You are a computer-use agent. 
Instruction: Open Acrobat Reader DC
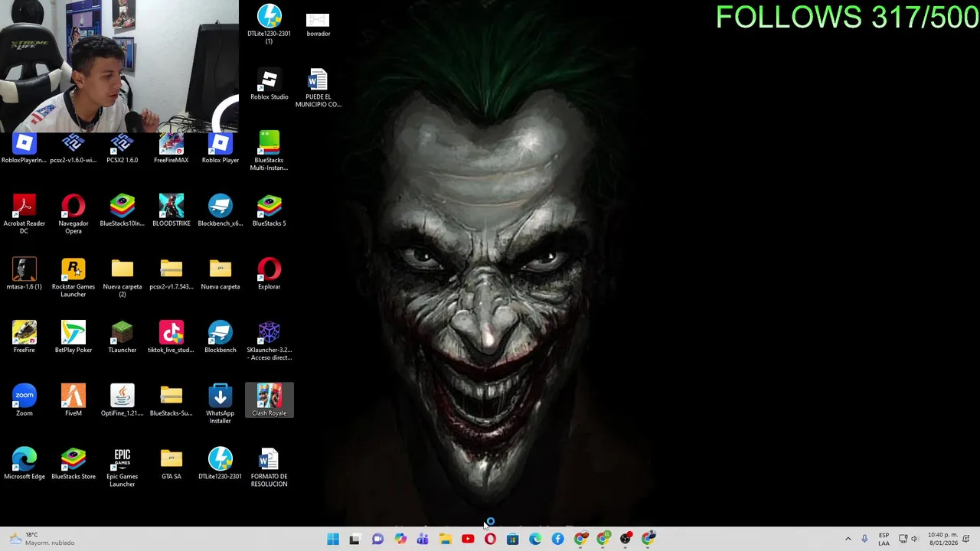point(24,215)
